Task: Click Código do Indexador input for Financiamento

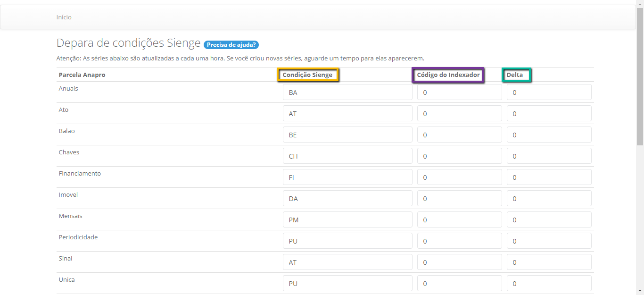Action: point(459,177)
